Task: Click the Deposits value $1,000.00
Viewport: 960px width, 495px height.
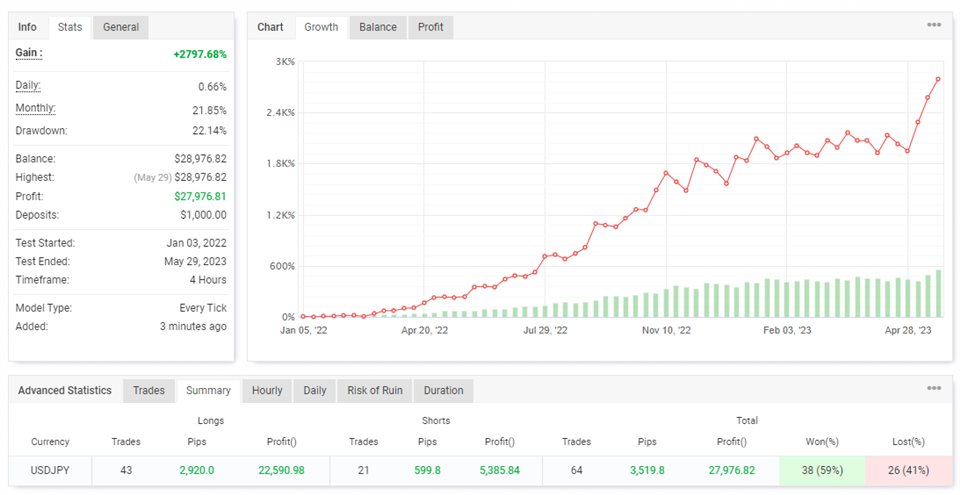Action: [203, 215]
